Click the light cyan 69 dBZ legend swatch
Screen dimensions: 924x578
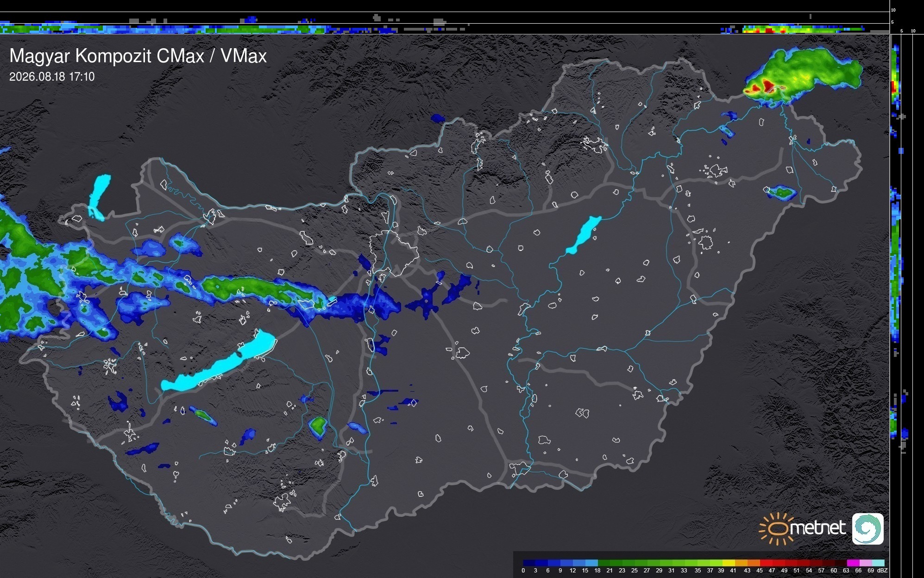coord(878,563)
